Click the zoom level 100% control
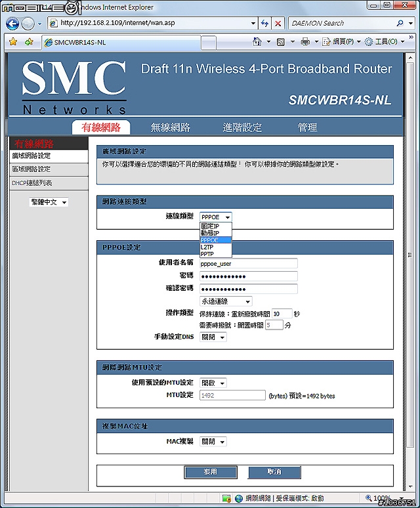The image size is (420, 508). click(385, 498)
